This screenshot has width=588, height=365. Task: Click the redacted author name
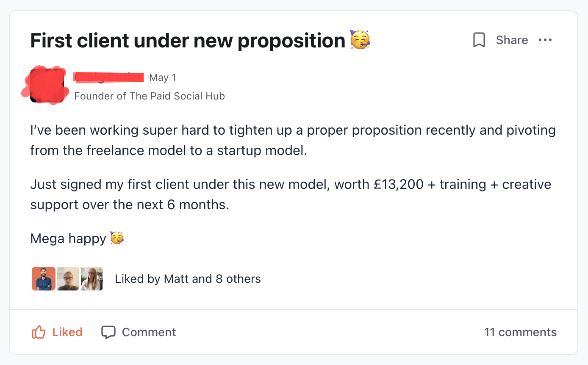109,77
